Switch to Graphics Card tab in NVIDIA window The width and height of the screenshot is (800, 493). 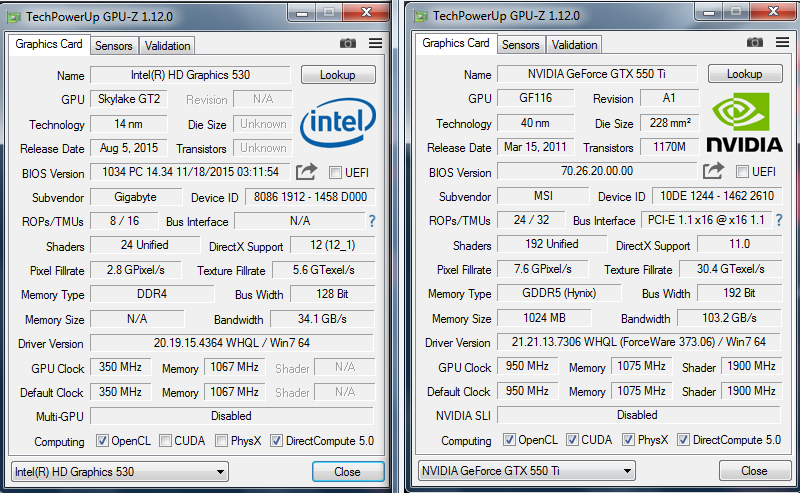coord(456,43)
